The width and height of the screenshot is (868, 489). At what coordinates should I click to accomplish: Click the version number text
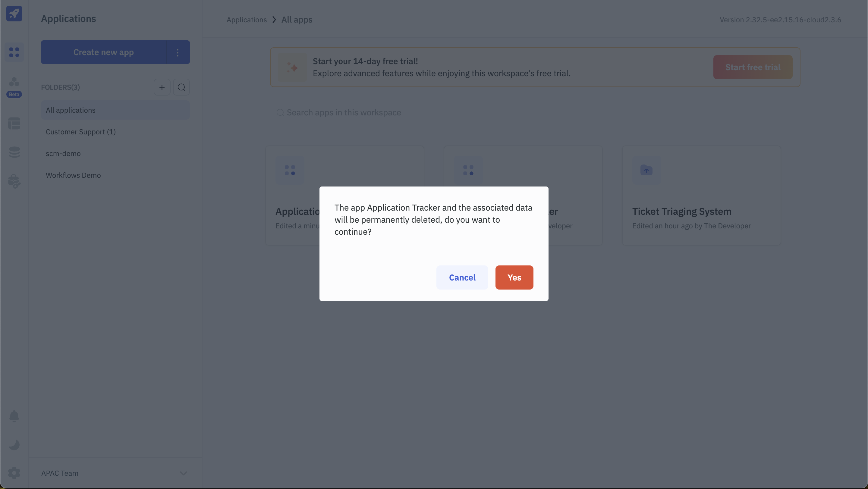pyautogui.click(x=780, y=20)
